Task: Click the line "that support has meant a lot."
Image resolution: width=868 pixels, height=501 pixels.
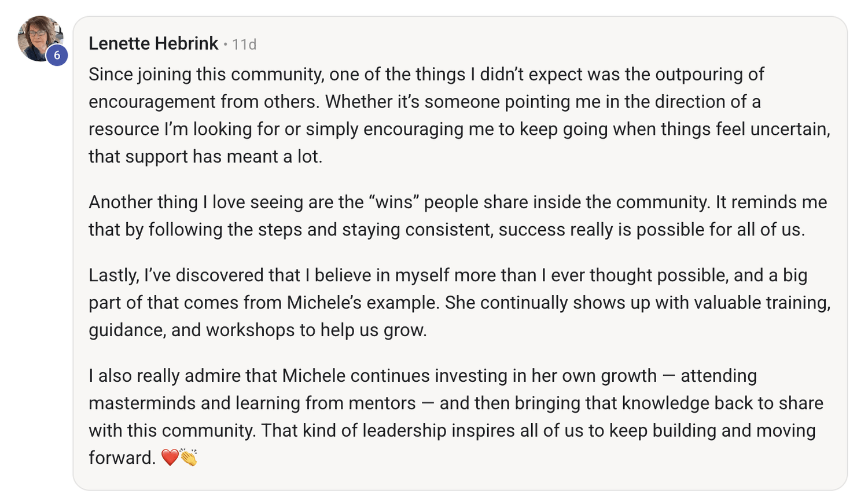Action: pyautogui.click(x=205, y=157)
